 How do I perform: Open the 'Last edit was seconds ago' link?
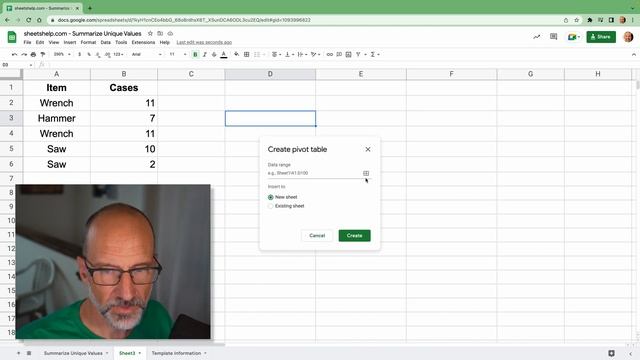[x=204, y=42]
